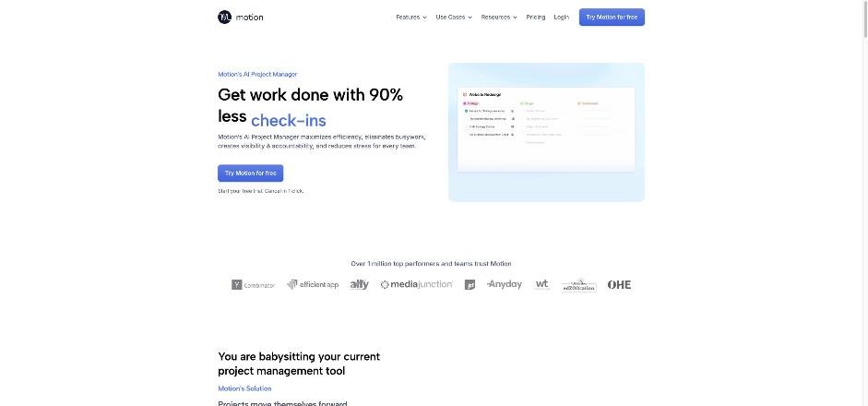The width and height of the screenshot is (868, 406).
Task: Click 'Over 1 million top performers' text
Action: (431, 264)
